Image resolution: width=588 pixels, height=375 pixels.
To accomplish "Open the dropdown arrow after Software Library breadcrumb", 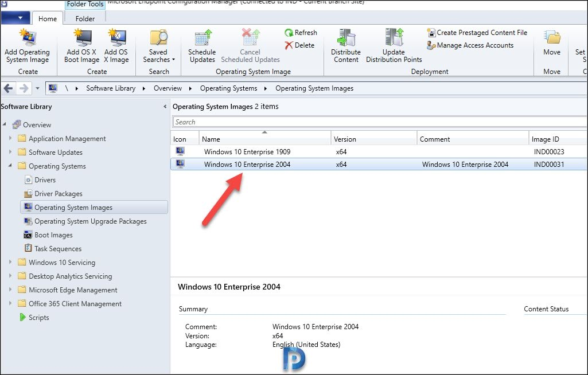I will tap(144, 88).
